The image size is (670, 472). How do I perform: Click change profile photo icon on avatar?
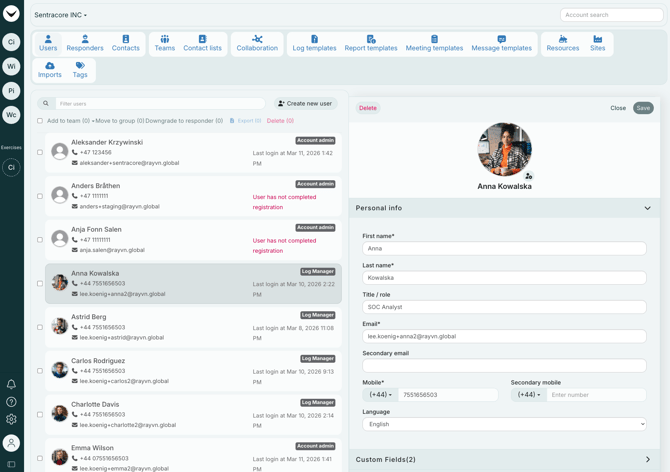529,176
